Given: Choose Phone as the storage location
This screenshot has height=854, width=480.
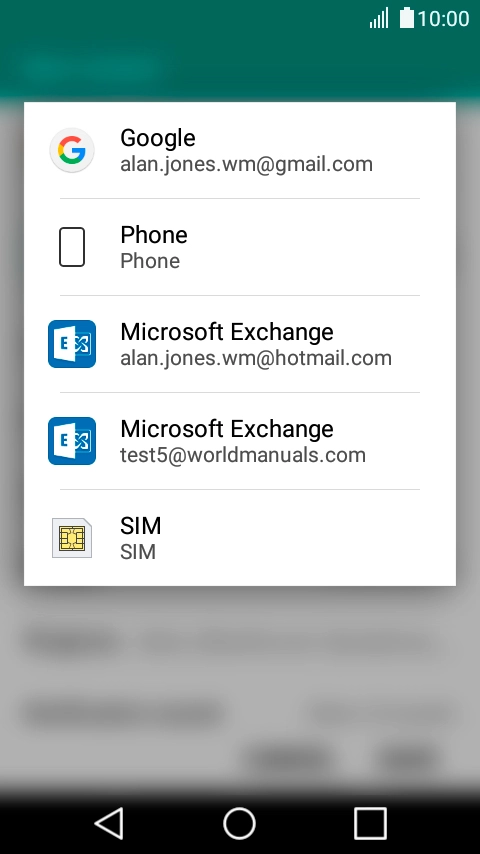Looking at the screenshot, I should [240, 247].
